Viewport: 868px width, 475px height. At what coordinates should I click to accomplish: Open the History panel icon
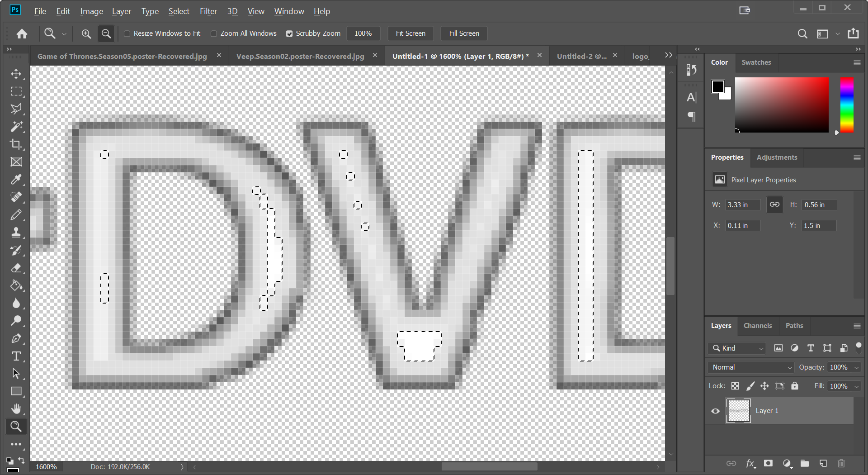tap(691, 69)
